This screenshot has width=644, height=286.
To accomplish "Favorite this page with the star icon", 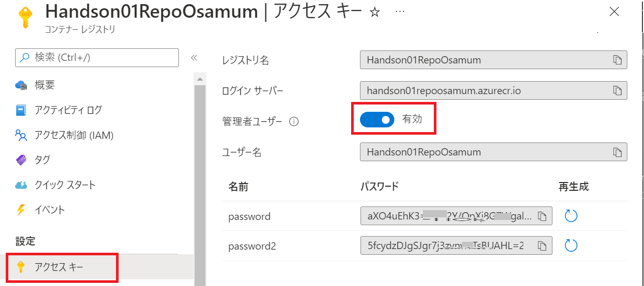I will click(374, 13).
